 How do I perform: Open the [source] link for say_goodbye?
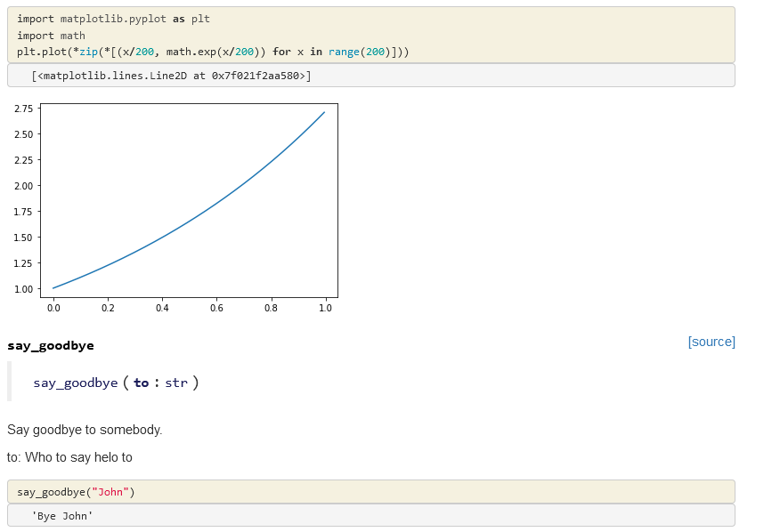point(711,342)
